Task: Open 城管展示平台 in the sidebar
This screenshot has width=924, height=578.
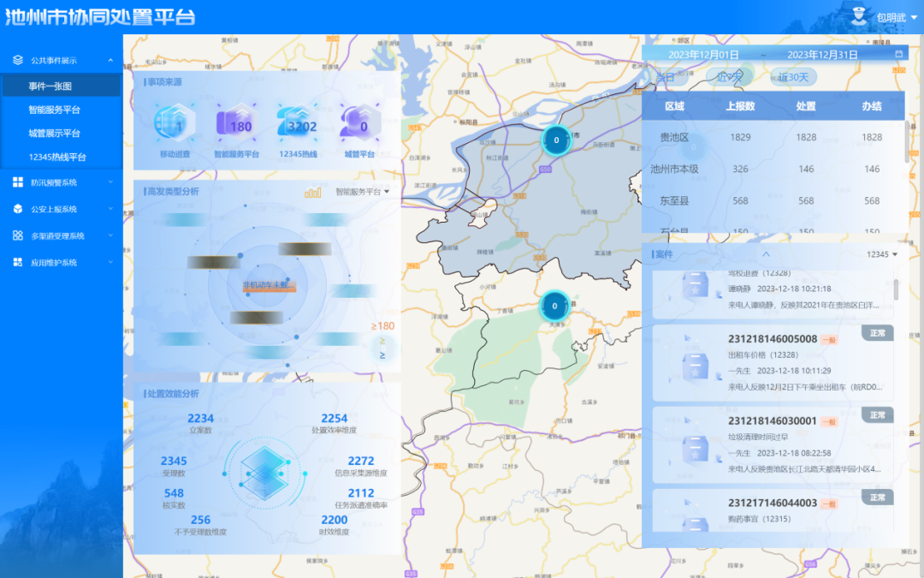Action: pyautogui.click(x=54, y=134)
